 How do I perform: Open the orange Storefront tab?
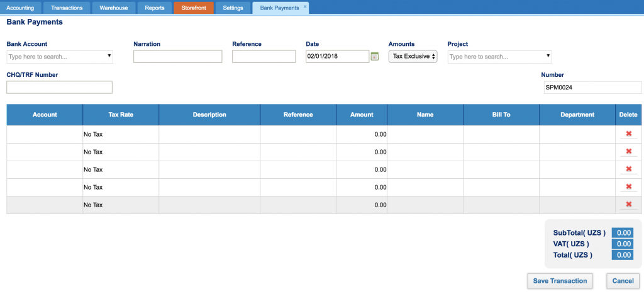coord(194,8)
